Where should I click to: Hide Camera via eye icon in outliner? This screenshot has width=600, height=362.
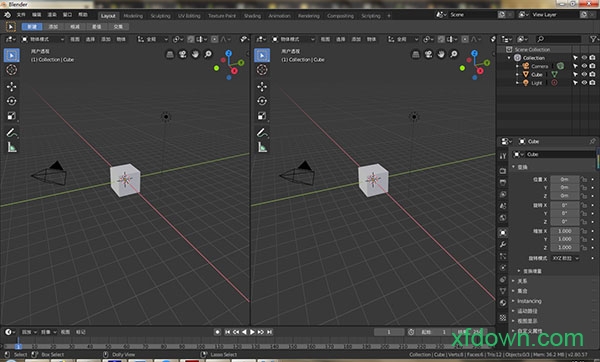coord(584,66)
